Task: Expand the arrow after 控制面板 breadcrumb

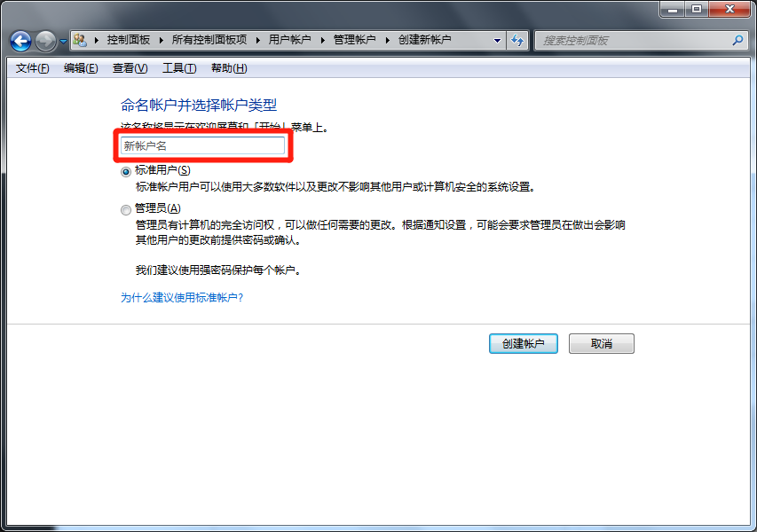Action: [161, 40]
